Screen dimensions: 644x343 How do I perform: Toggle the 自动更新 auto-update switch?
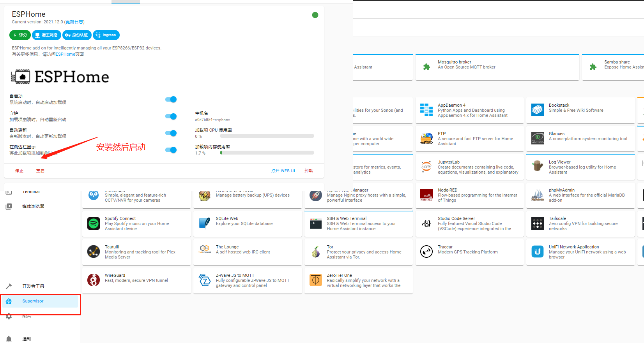(x=171, y=133)
